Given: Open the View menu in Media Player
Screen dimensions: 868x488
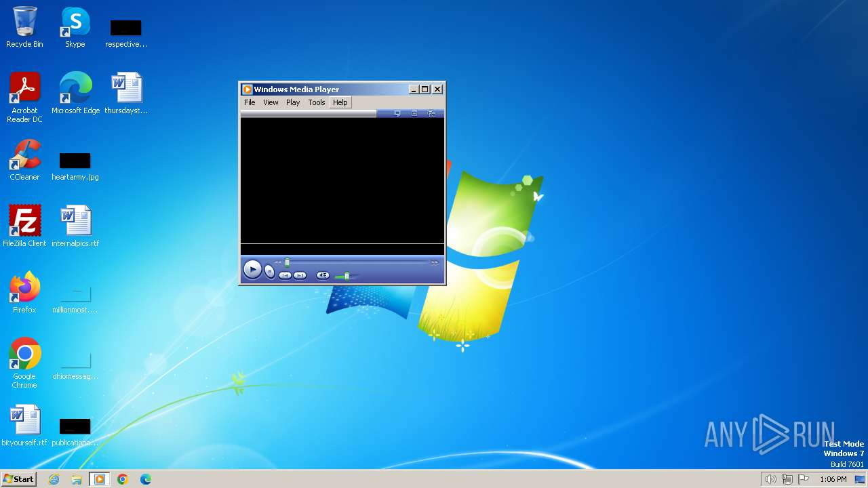Looking at the screenshot, I should pyautogui.click(x=271, y=102).
